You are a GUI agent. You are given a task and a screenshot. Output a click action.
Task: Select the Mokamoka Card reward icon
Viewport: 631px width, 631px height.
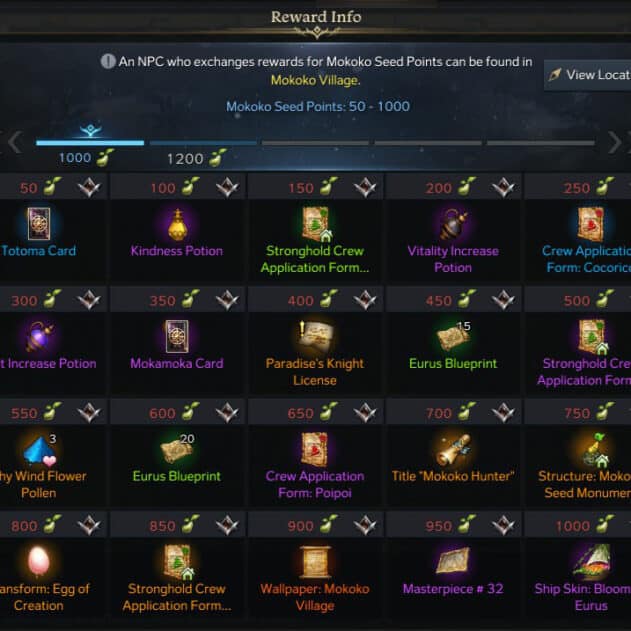tap(177, 336)
